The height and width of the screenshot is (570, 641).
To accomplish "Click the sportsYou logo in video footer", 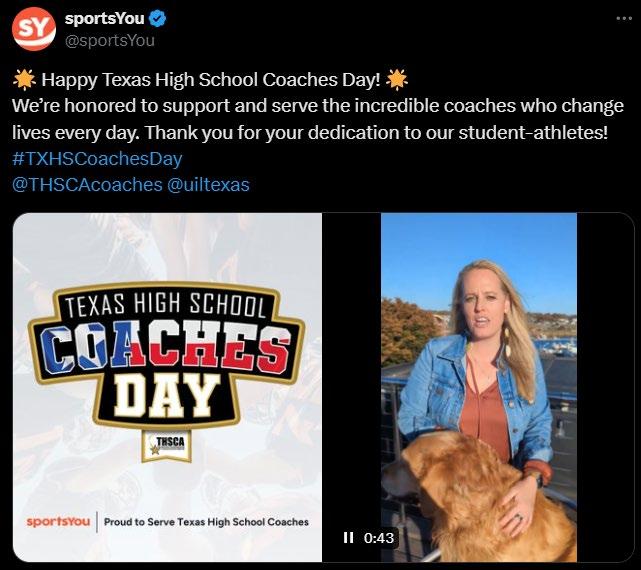I will pos(57,522).
